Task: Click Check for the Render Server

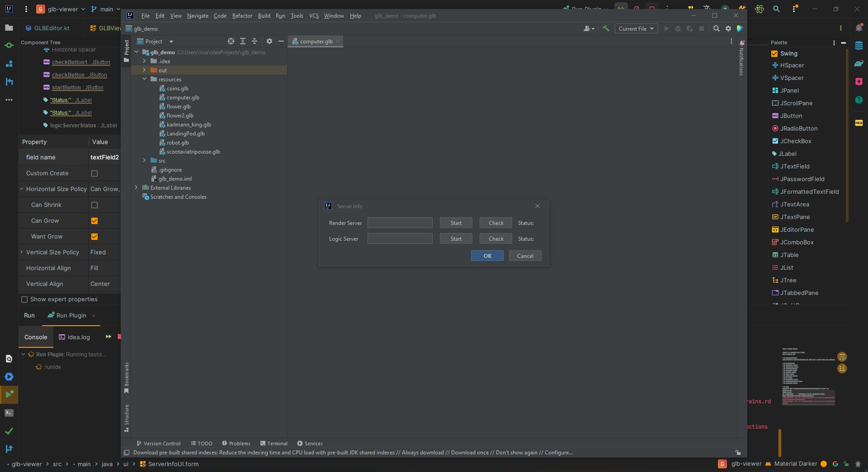Action: (x=495, y=223)
